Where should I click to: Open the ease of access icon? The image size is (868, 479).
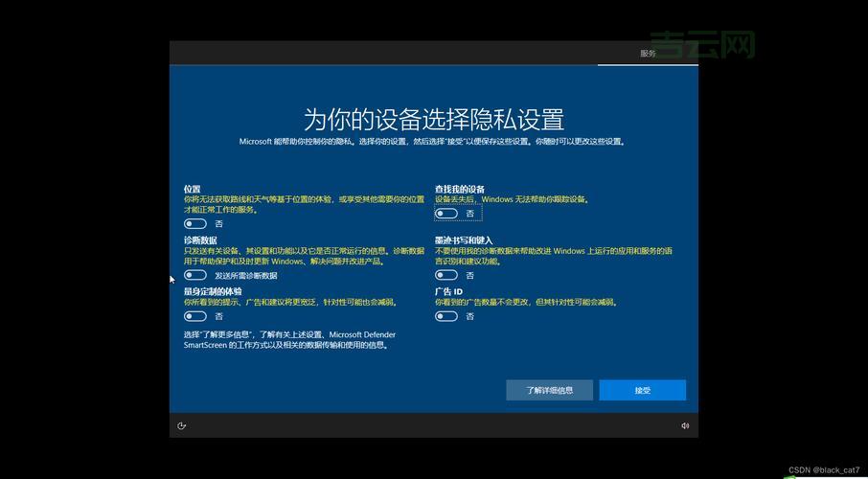182,426
